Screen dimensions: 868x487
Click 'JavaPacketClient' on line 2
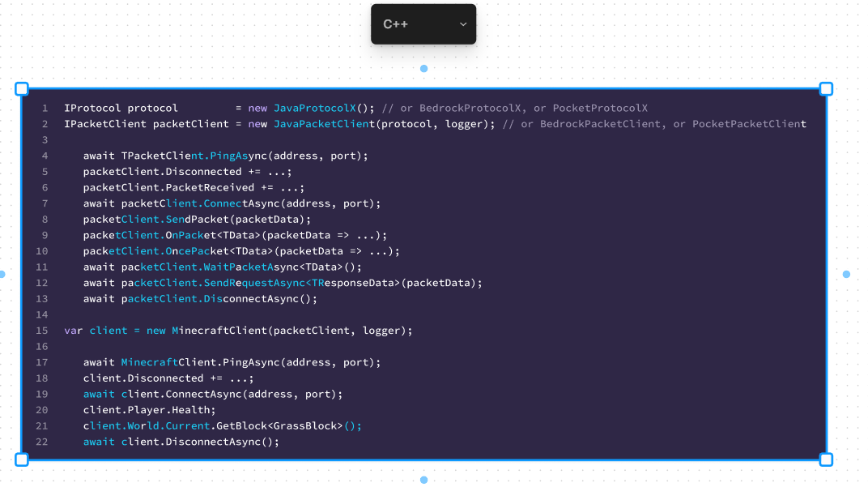coord(325,124)
